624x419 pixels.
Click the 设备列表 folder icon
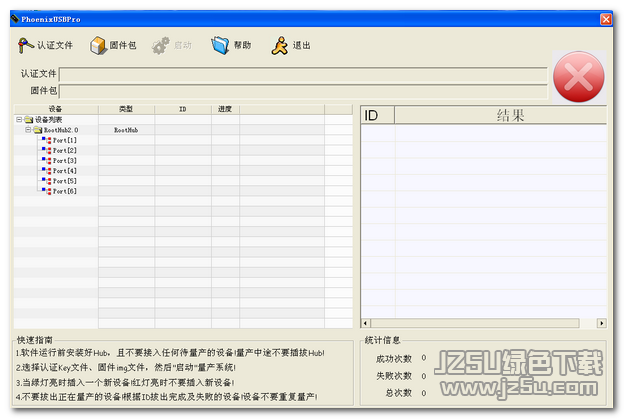point(29,119)
